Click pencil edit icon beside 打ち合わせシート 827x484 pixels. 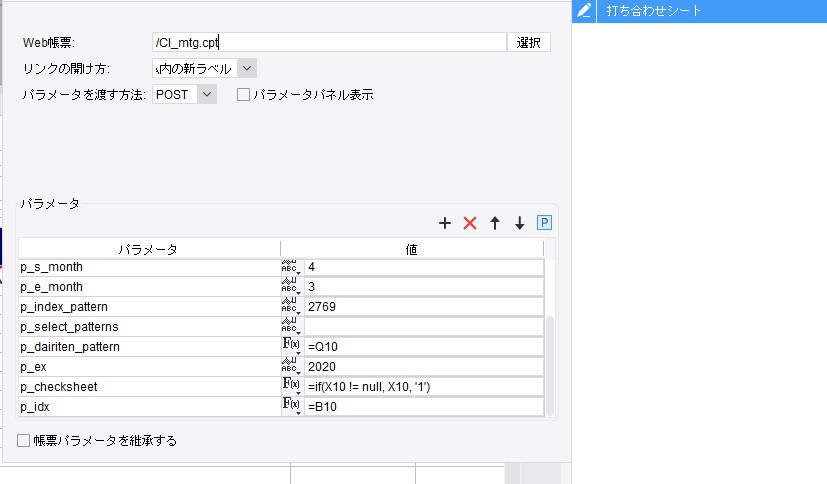(x=584, y=11)
